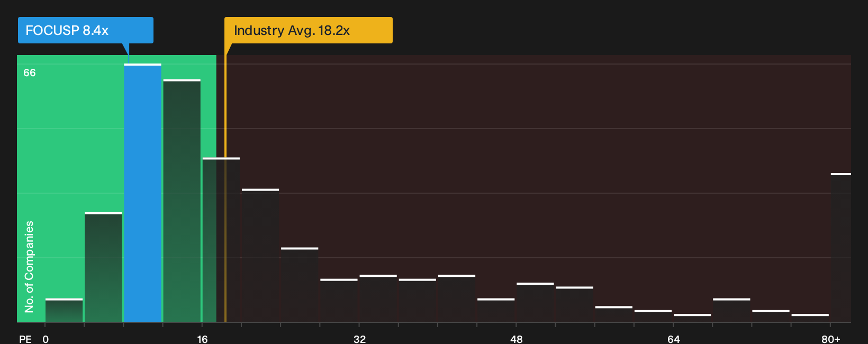Click the x-axis label 32
This screenshot has height=344, width=868.
pos(359,339)
